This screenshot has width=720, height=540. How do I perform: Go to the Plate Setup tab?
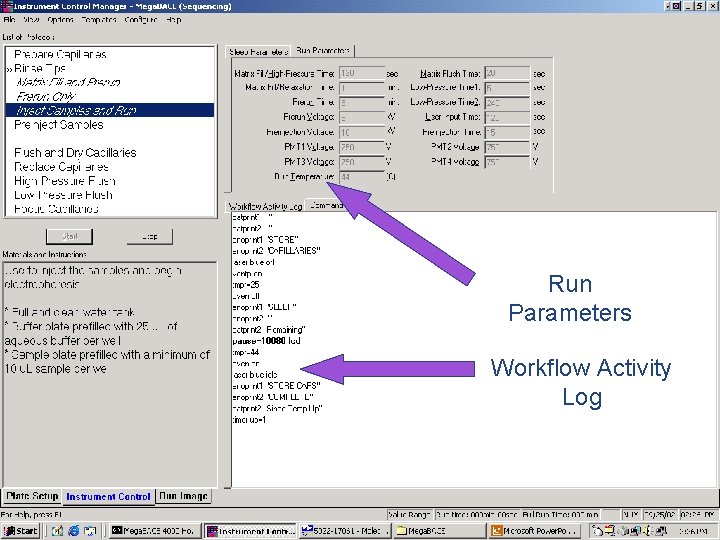coord(32,496)
